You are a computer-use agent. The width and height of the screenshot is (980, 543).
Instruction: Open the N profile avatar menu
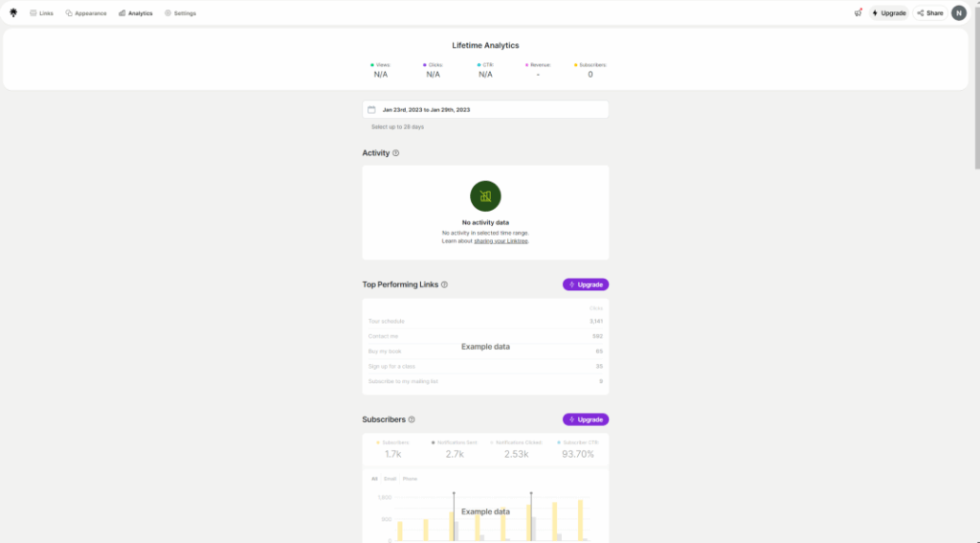[959, 12]
